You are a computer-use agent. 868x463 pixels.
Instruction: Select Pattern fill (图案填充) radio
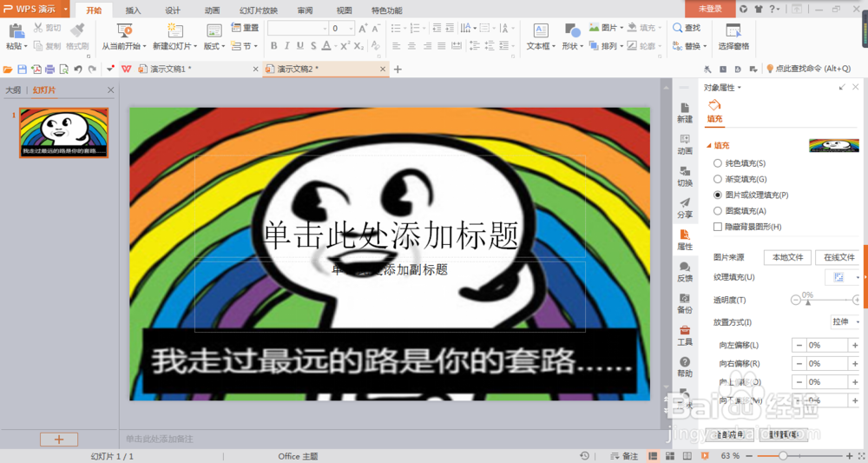[x=718, y=211]
